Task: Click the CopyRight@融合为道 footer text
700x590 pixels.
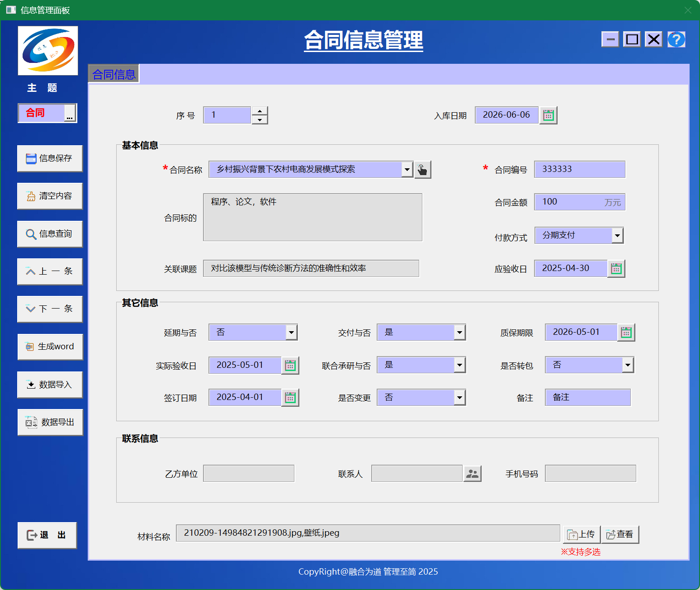Action: (x=368, y=572)
